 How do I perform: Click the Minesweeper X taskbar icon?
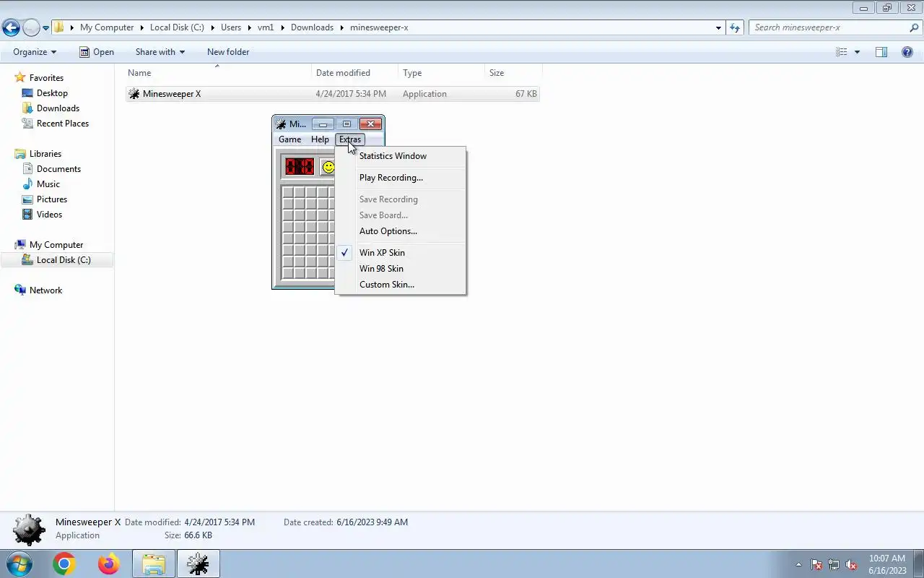[199, 564]
